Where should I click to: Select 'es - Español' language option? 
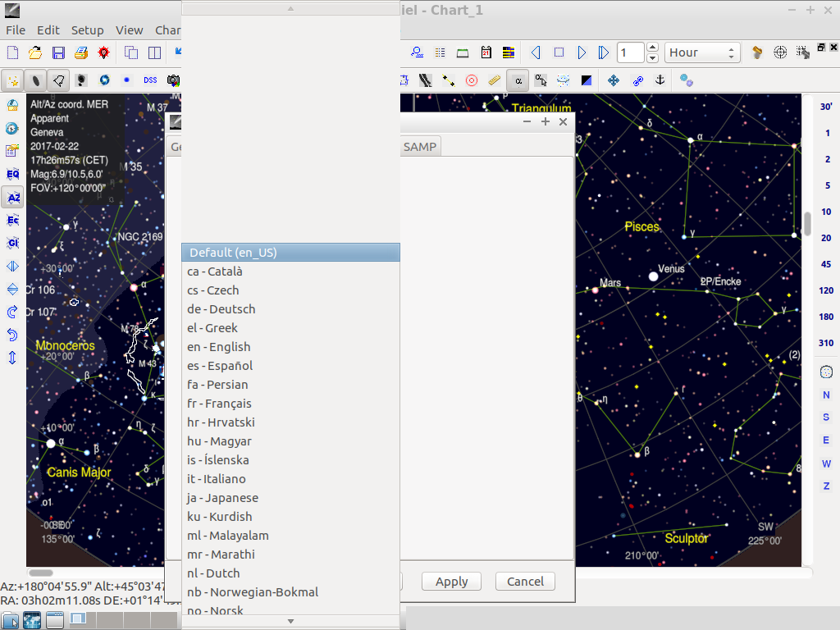tap(291, 366)
